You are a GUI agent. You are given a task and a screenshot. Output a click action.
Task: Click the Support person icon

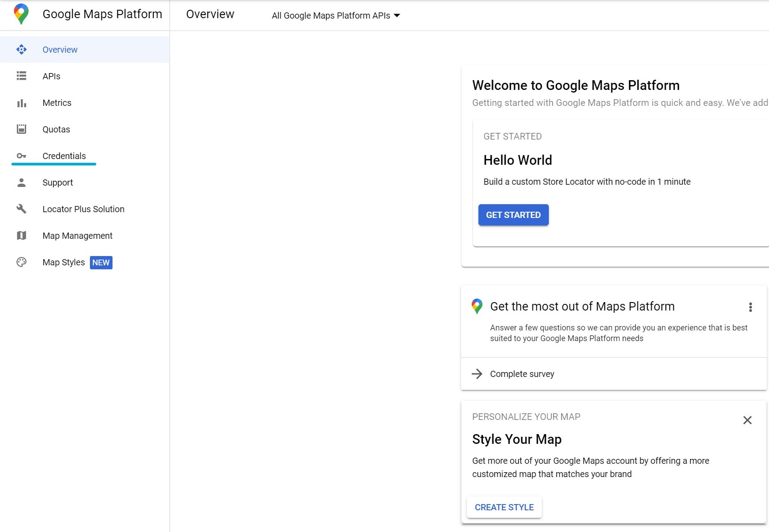coord(21,183)
